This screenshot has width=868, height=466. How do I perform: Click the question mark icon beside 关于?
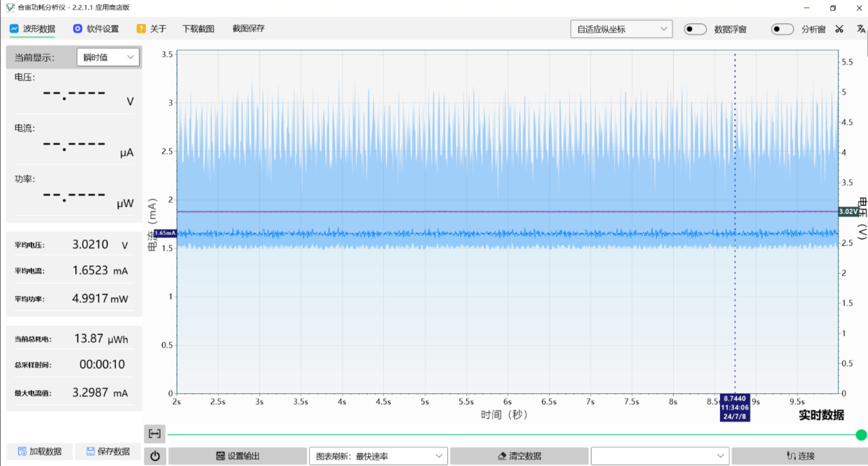point(141,28)
